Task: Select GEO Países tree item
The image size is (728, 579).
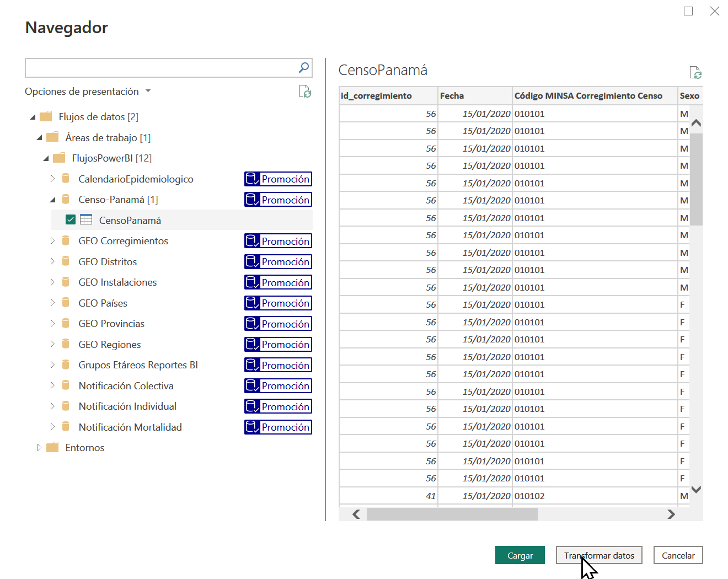Action: tap(103, 303)
